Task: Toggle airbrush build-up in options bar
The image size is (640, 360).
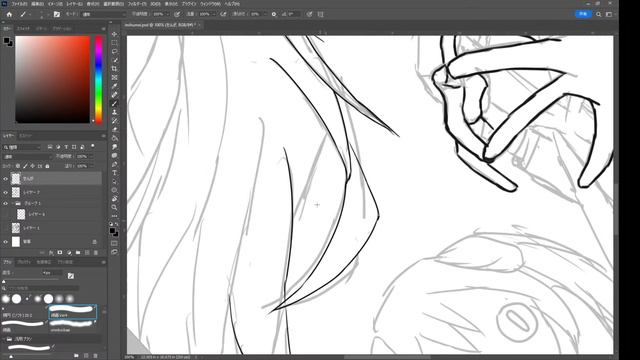Action: (223, 14)
